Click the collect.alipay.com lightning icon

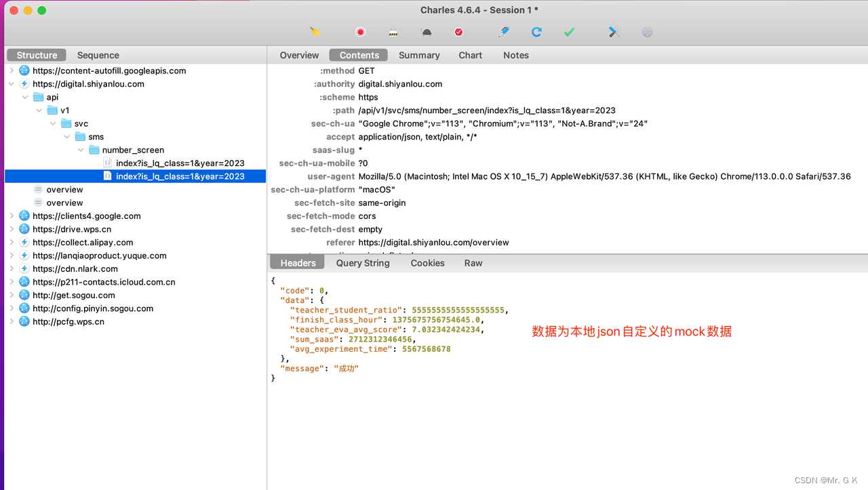24,243
